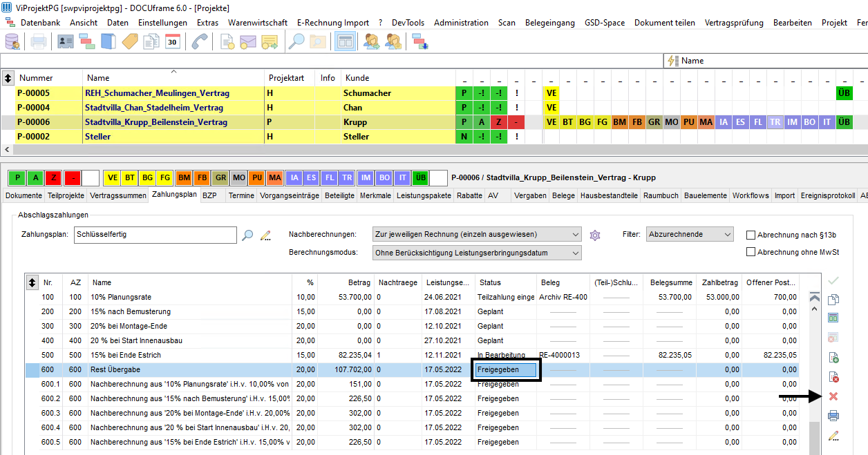Click add document plus icon in sidebar
This screenshot has height=455, width=868.
tap(833, 358)
